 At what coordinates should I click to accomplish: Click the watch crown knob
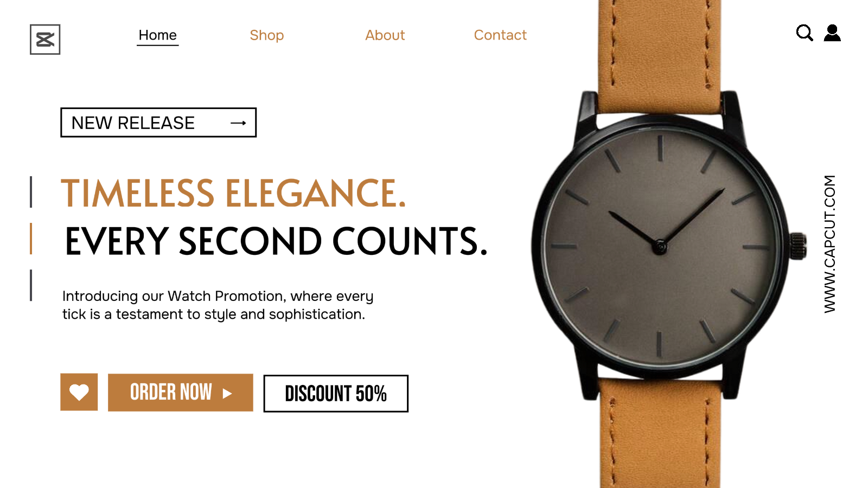click(x=798, y=246)
